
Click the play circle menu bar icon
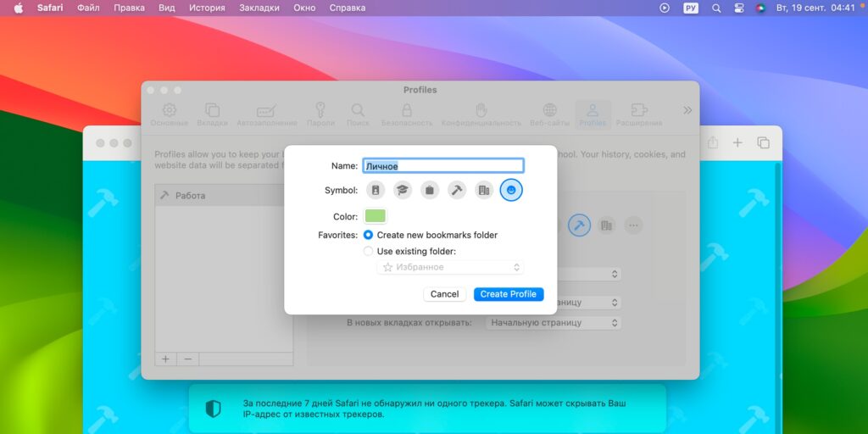pos(665,8)
